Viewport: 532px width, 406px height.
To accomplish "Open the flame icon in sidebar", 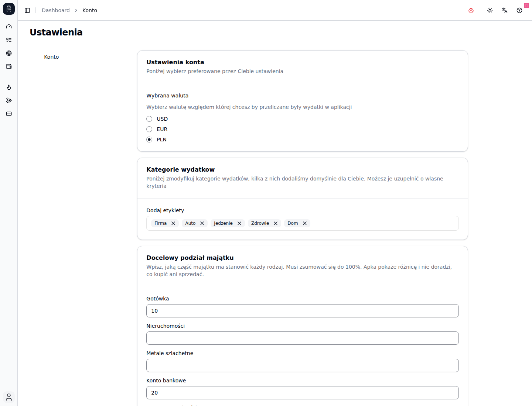I will pos(9,87).
